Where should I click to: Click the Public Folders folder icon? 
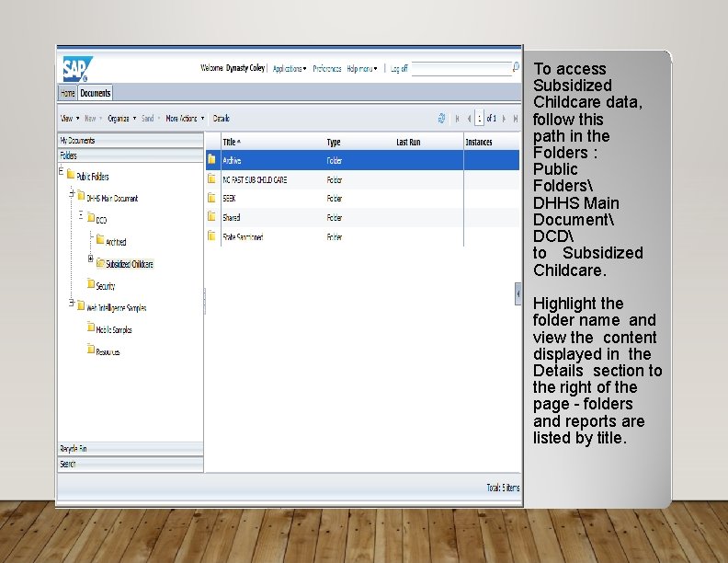[71, 174]
